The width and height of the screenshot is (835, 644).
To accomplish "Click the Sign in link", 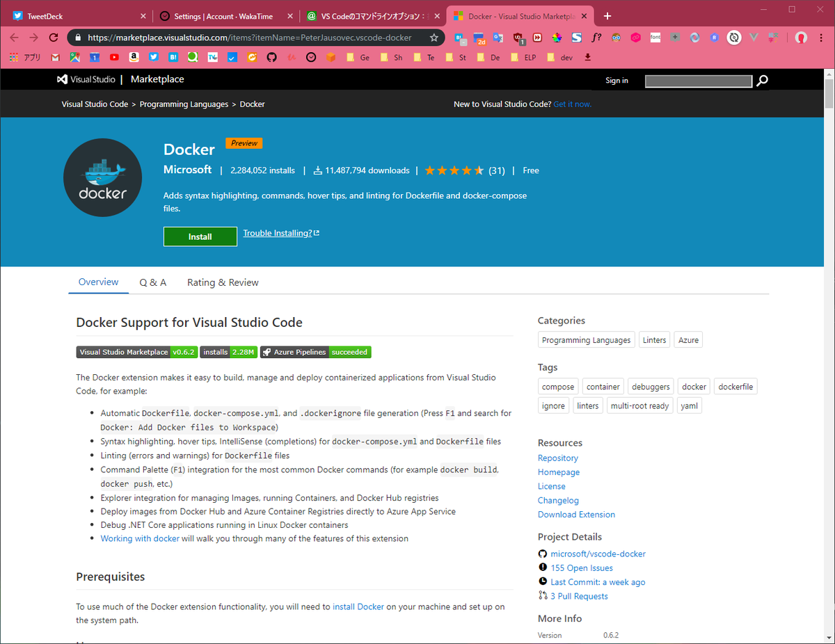I will [x=617, y=81].
